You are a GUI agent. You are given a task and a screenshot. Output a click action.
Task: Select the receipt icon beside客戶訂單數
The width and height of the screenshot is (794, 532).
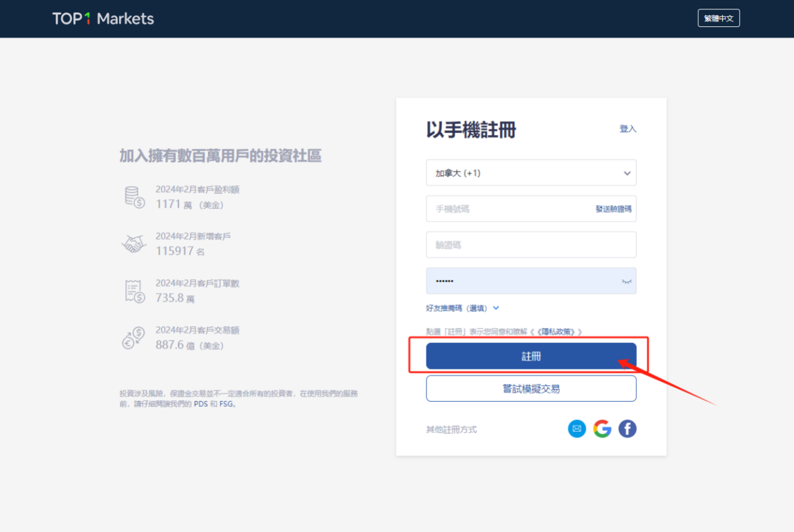[x=134, y=290]
